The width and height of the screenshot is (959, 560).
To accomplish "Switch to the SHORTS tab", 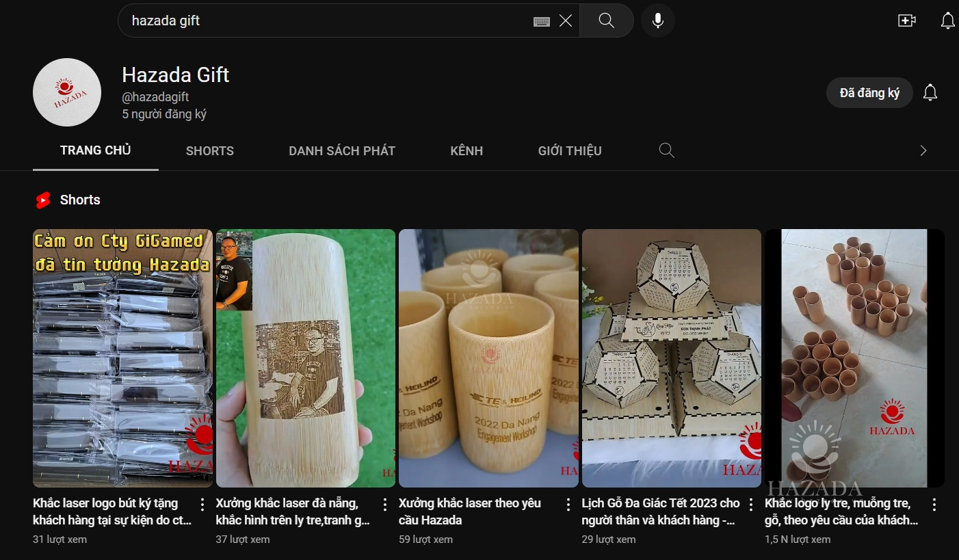I will (209, 150).
